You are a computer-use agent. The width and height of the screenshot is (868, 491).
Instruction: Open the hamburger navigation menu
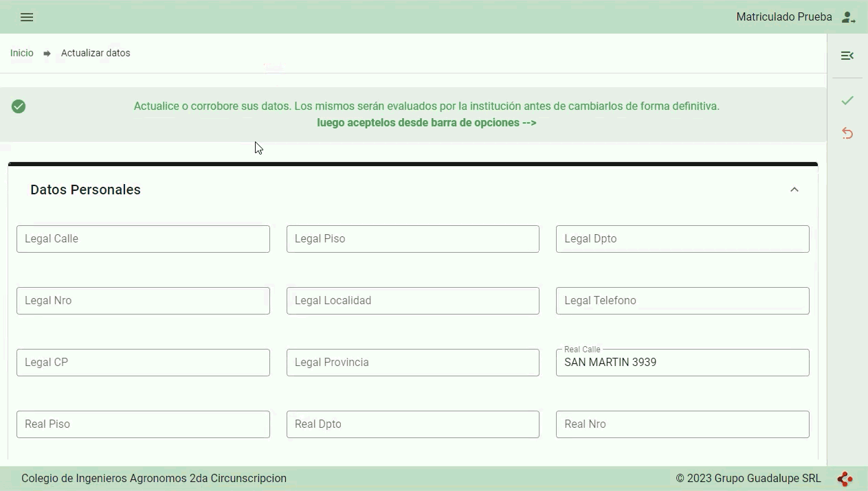point(27,17)
